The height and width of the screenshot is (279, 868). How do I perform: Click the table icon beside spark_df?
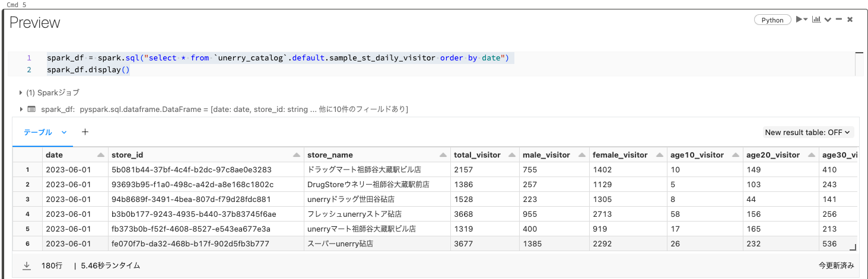(31, 110)
